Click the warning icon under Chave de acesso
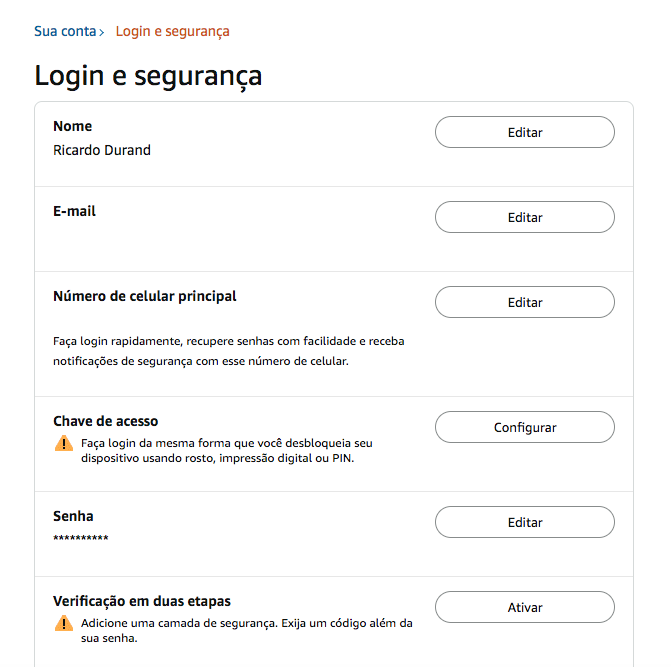The width and height of the screenshot is (671, 667). [64, 443]
